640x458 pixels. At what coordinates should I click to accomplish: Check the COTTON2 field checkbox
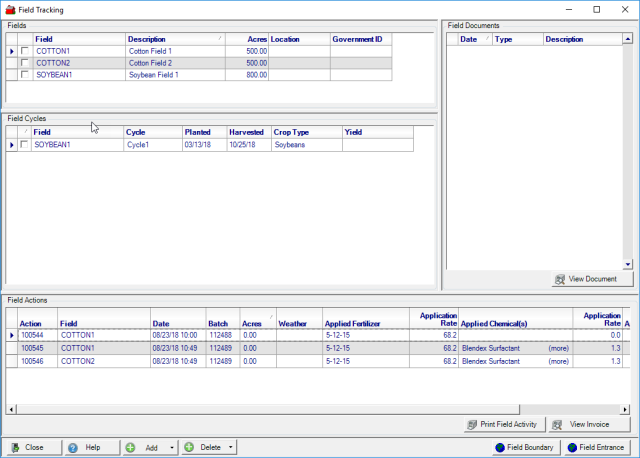[25, 63]
